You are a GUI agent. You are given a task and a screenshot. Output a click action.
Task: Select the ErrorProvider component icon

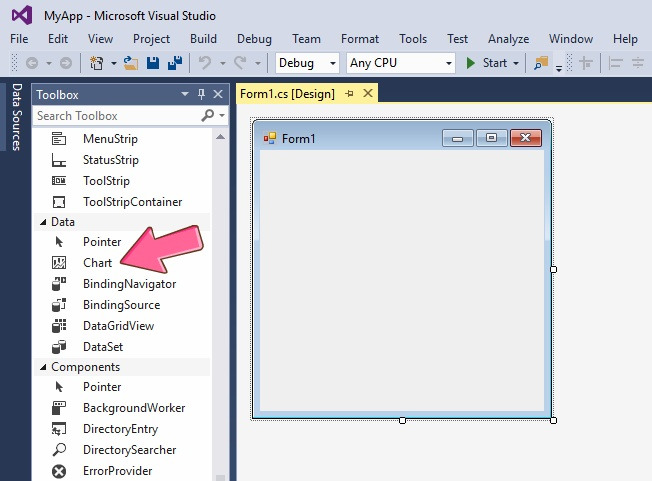pyautogui.click(x=59, y=471)
